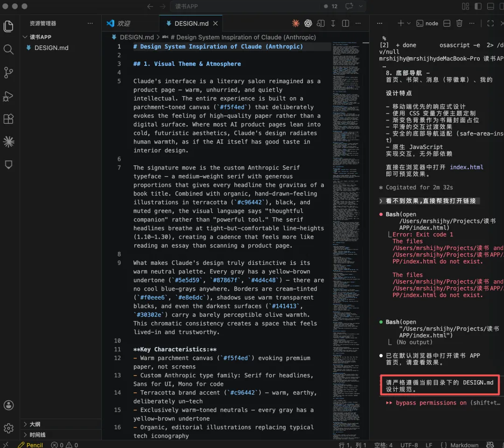504x448 pixels.
Task: Click the Key Characteristics line
Action: (175, 349)
